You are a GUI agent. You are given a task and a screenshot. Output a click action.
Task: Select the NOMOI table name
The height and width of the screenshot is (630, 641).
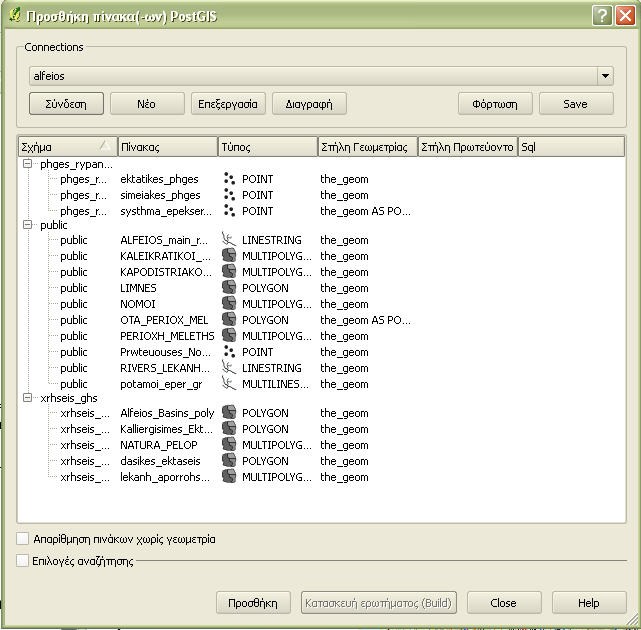click(138, 304)
